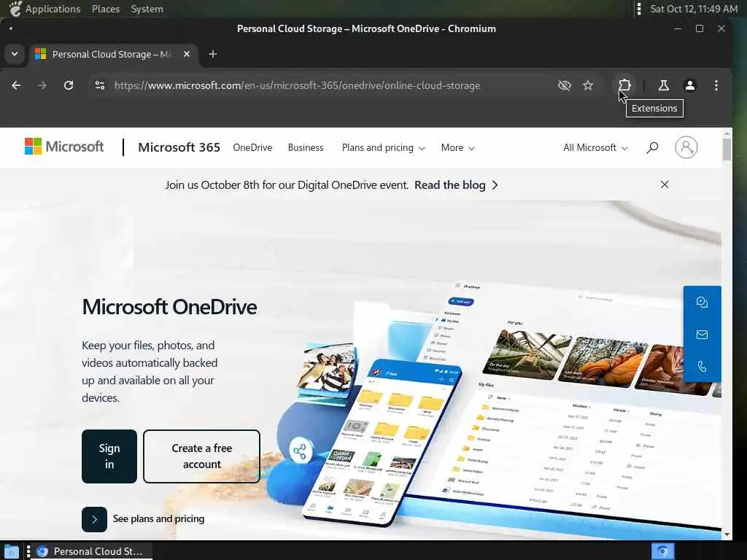This screenshot has width=747, height=560.
Task: Open See plans and pricing link
Action: click(158, 518)
